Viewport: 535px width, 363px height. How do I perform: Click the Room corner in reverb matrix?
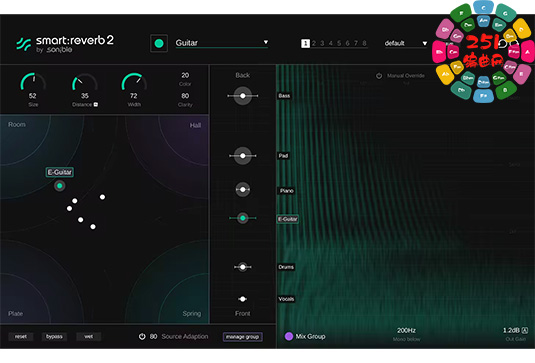point(17,125)
